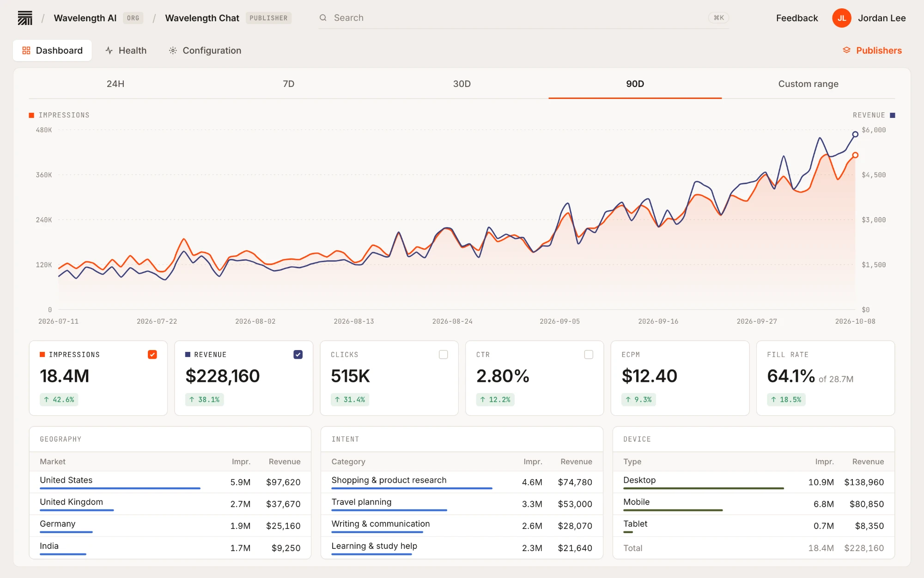This screenshot has width=924, height=578.
Task: Select the India market row
Action: coord(170,548)
